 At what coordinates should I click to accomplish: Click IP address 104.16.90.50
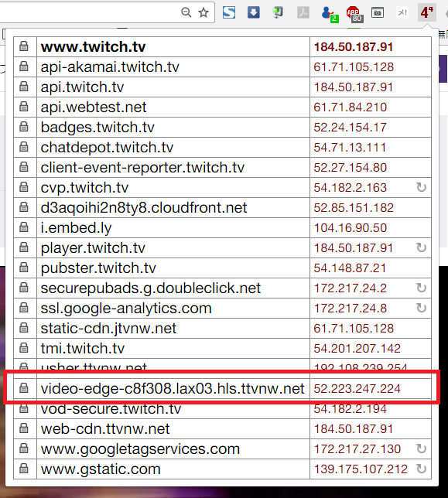pos(351,228)
